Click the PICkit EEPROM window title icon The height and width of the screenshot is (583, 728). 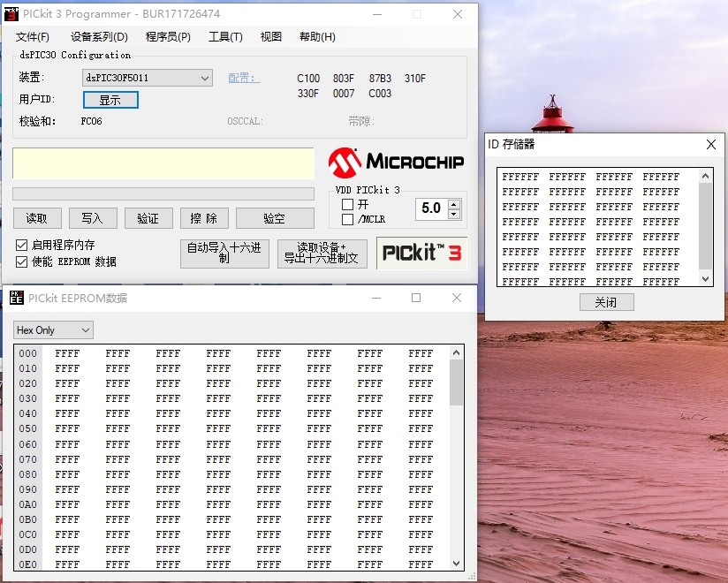point(16,298)
